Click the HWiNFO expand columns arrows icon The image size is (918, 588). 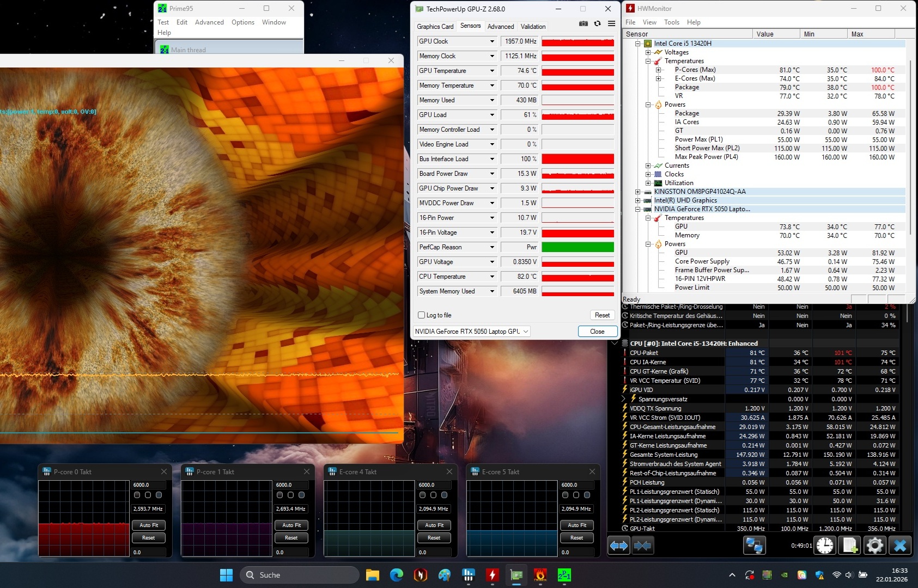[x=618, y=545]
